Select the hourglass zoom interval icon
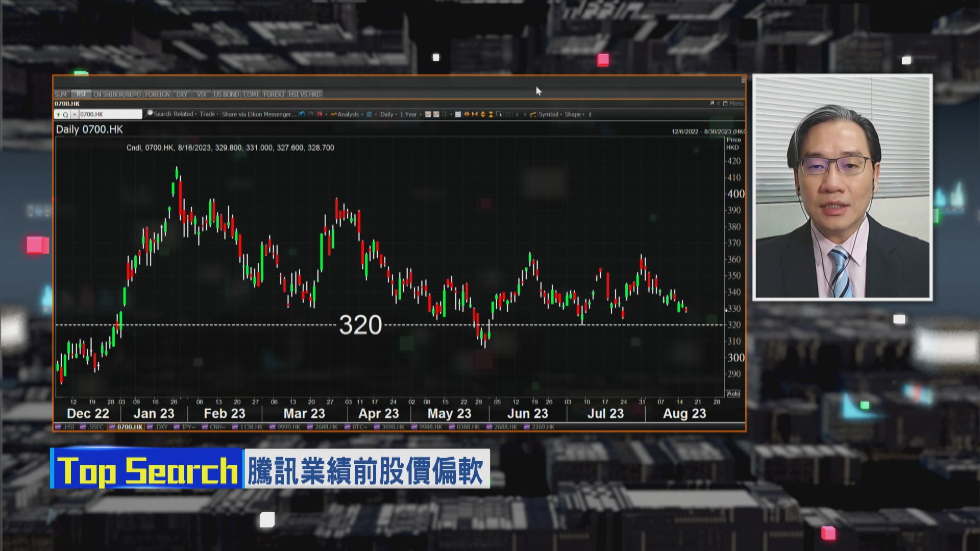Image resolution: width=980 pixels, height=551 pixels. pyautogui.click(x=492, y=115)
